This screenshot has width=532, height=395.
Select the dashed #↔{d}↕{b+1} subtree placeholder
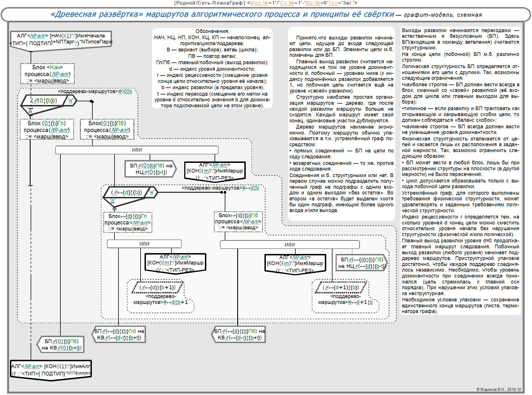coord(158,287)
